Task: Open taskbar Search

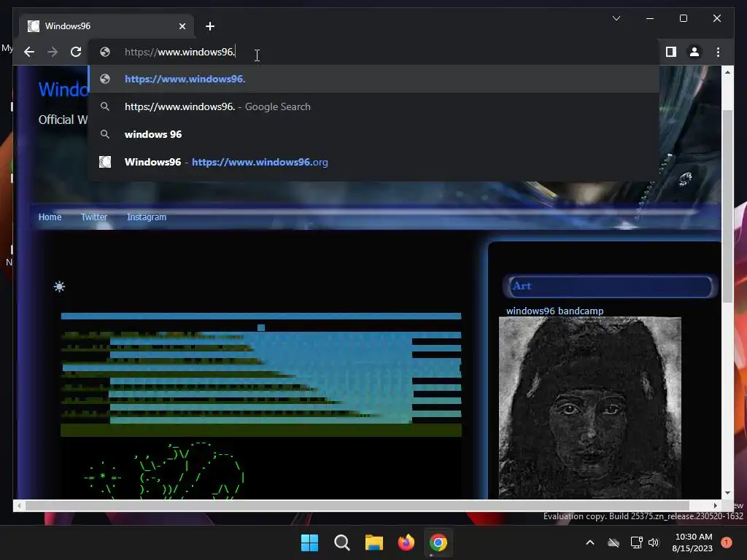Action: pos(341,542)
